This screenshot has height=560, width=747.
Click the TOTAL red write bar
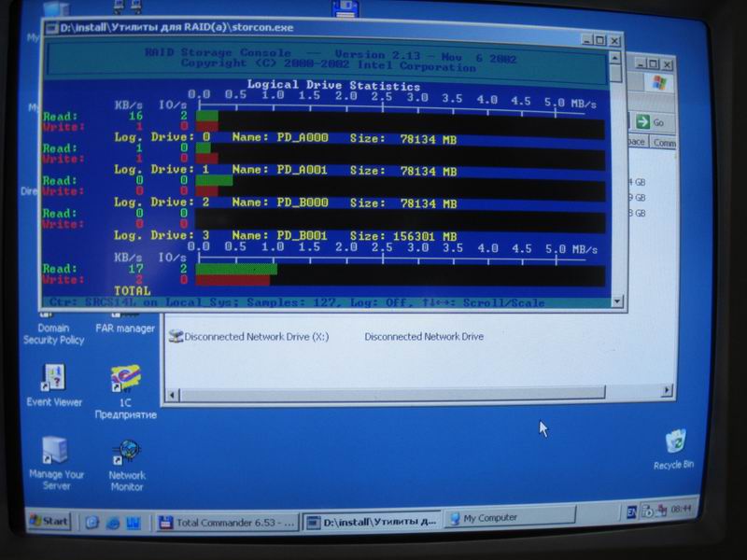[x=233, y=280]
